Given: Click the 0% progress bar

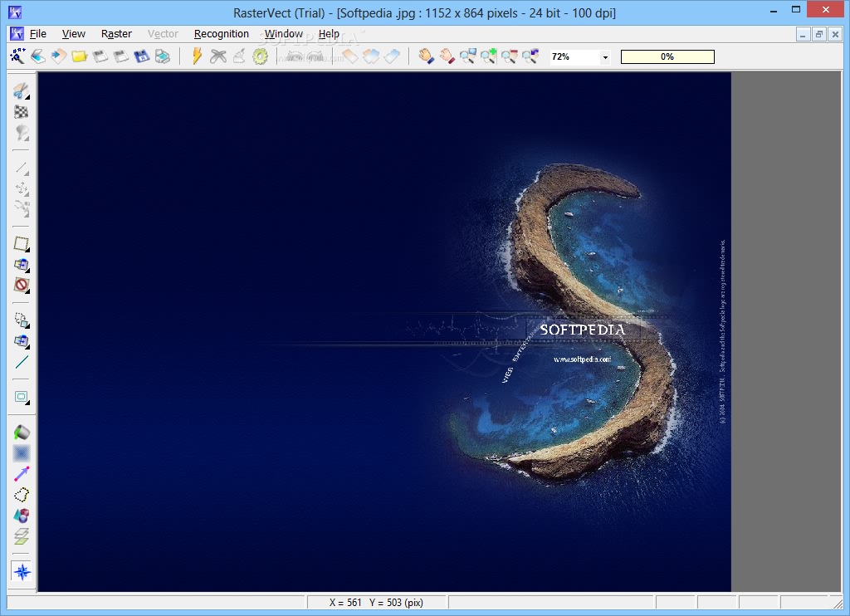Looking at the screenshot, I should click(667, 56).
